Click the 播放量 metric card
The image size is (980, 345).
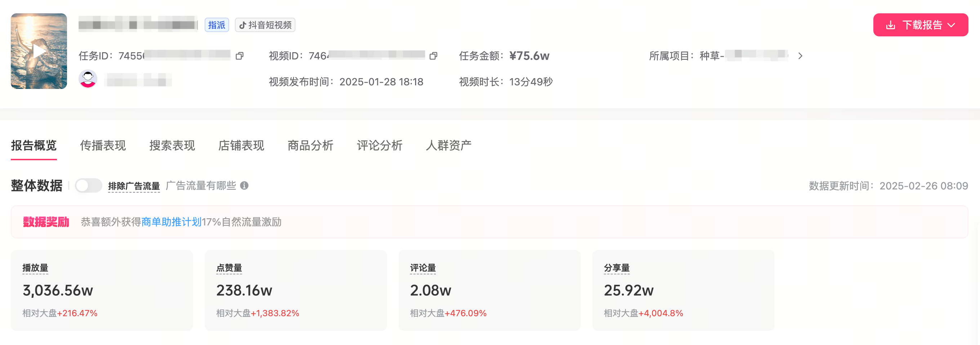102,290
